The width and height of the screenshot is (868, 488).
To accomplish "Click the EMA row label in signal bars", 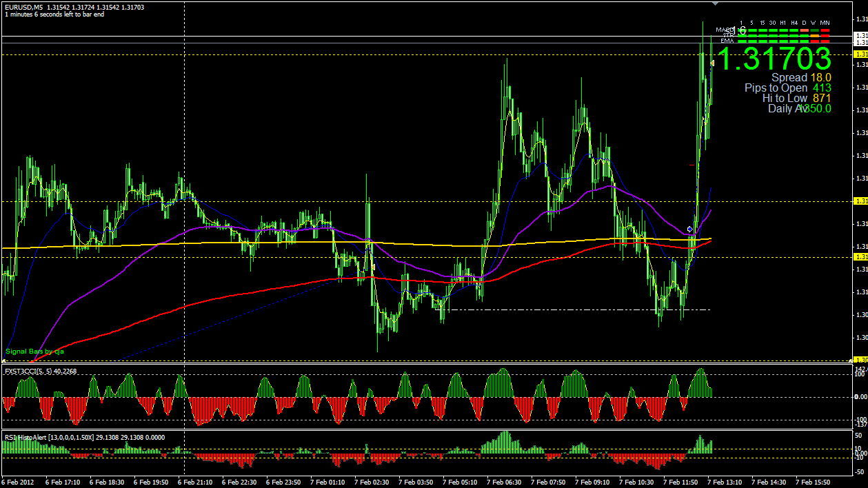I will (727, 41).
